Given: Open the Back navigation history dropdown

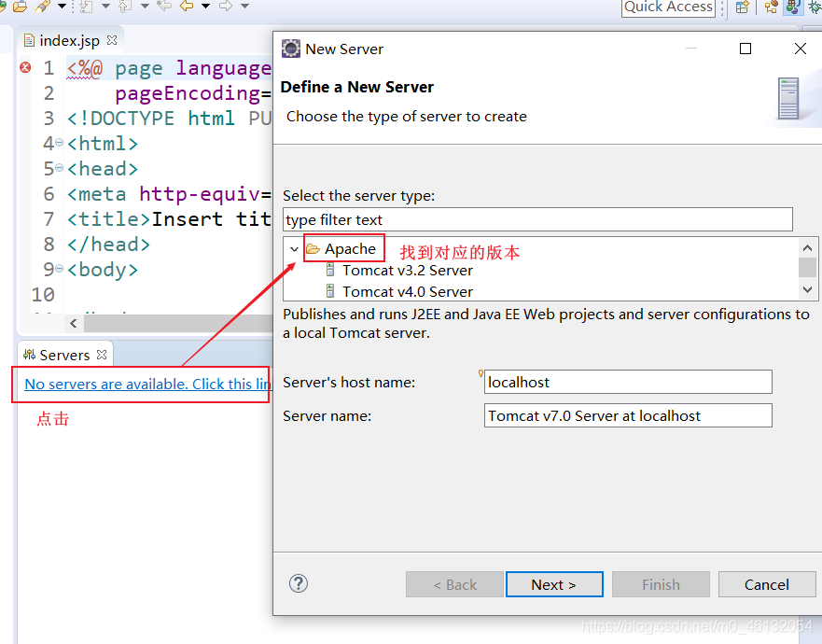Looking at the screenshot, I should 205,7.
